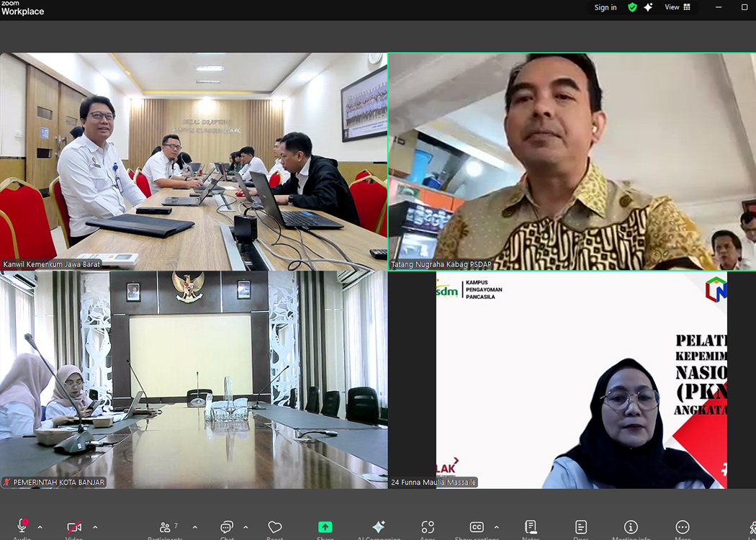Toggle the security shield indicator
This screenshot has width=756, height=540.
tap(631, 7)
